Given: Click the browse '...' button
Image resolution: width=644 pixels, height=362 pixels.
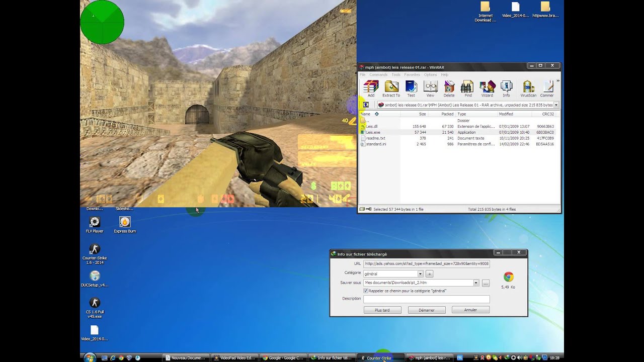Looking at the screenshot, I should point(486,283).
